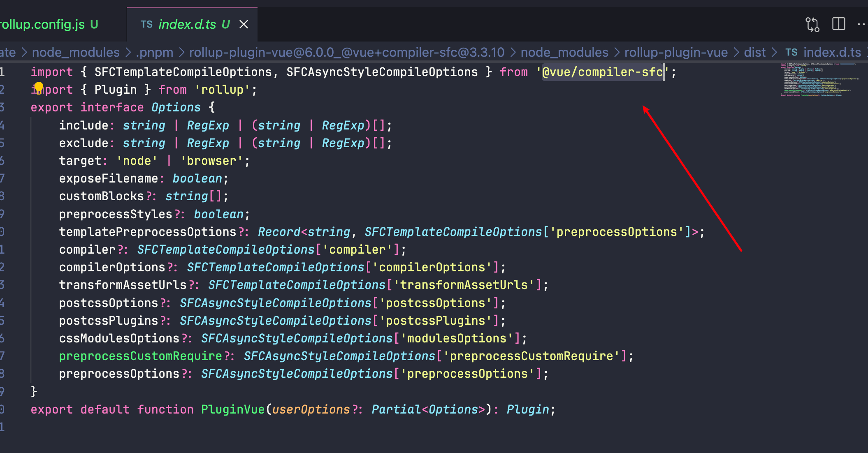Click the rollup-plugin-vue breadcrumb before dist
The image size is (868, 453).
675,53
